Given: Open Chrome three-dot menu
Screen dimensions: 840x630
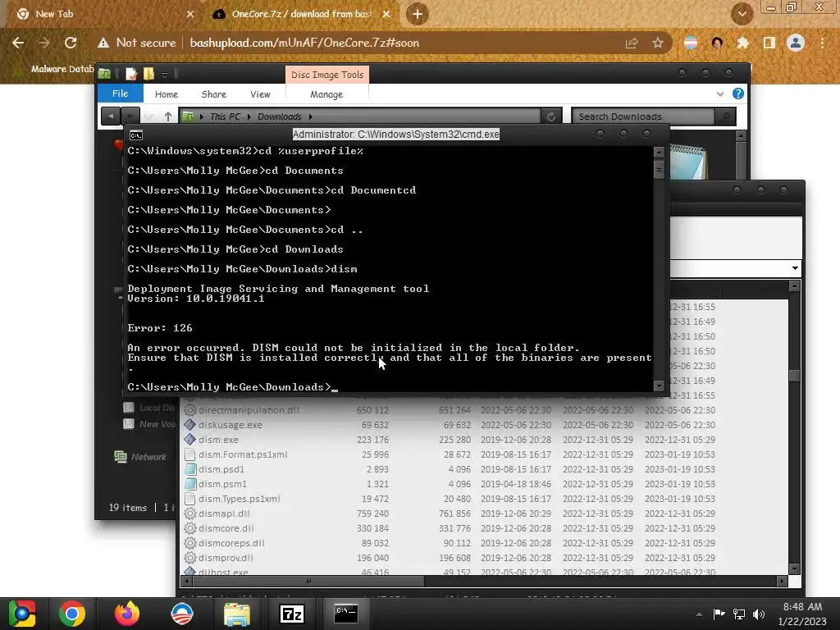Looking at the screenshot, I should click(822, 43).
